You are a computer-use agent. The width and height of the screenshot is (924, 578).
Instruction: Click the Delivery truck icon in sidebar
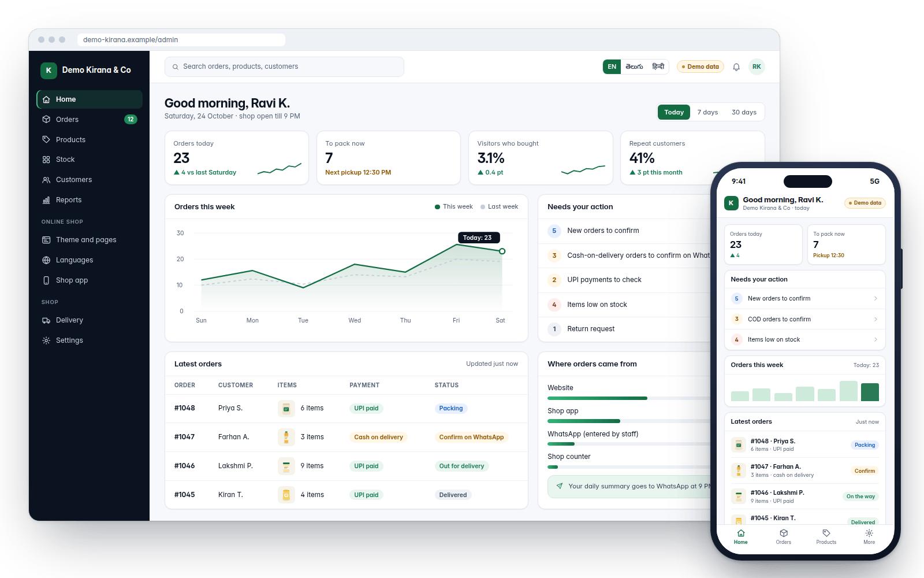46,320
